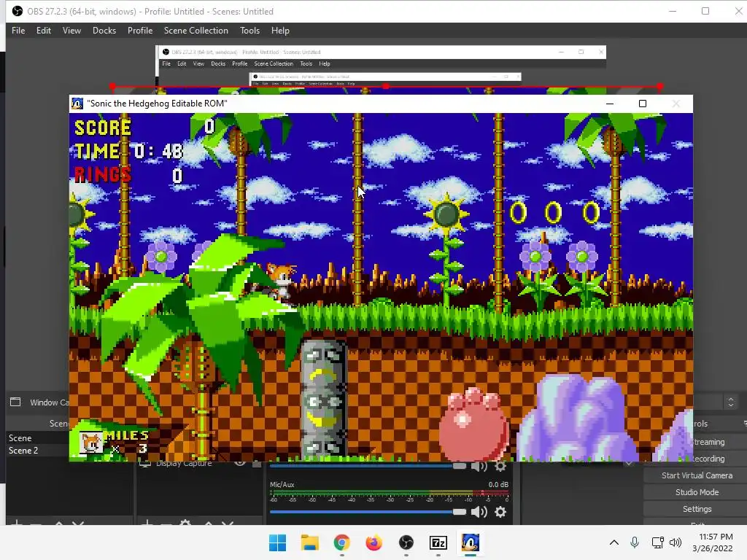Click the 'Mic/Aux' channel label

282,484
